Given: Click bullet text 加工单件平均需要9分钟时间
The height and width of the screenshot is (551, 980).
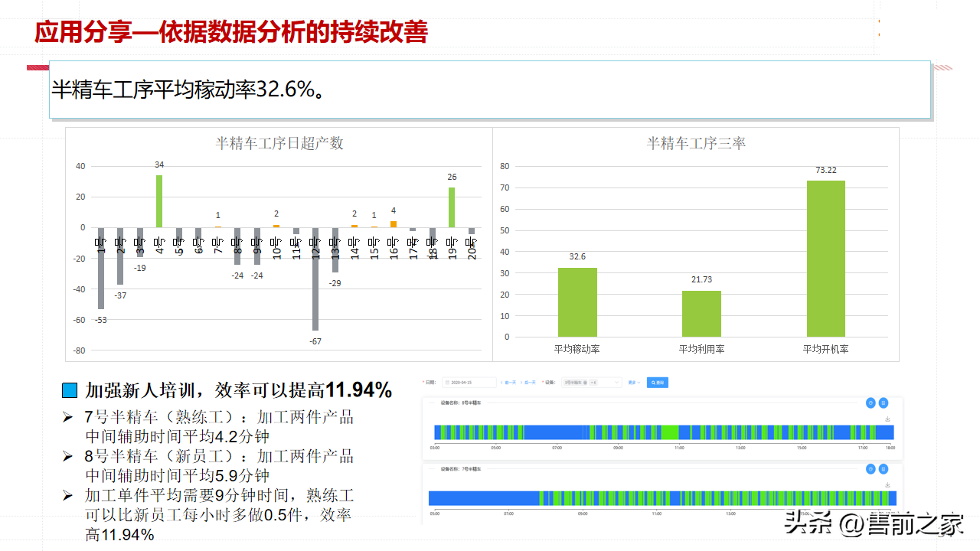Looking at the screenshot, I should (x=219, y=514).
